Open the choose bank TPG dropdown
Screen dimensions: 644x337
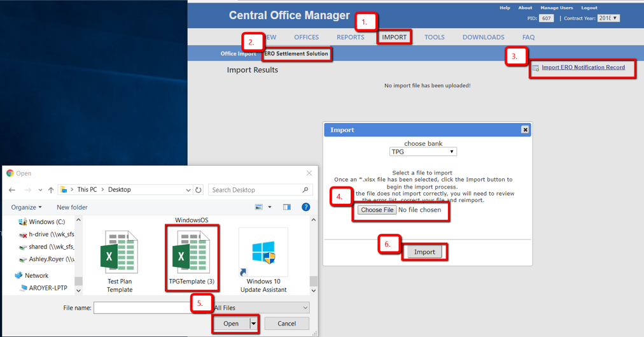pyautogui.click(x=423, y=152)
